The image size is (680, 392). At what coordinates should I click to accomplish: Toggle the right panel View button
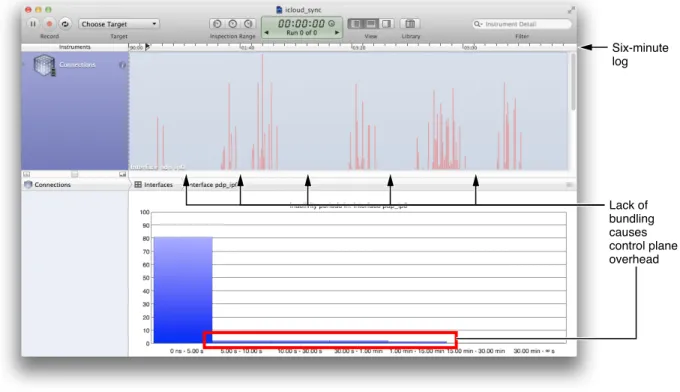386,24
